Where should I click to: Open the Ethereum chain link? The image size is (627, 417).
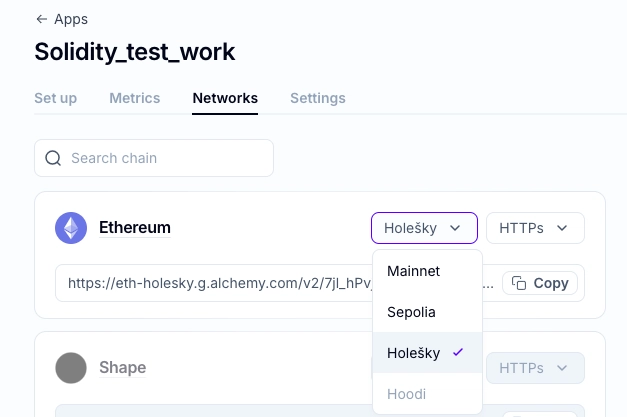coord(135,227)
